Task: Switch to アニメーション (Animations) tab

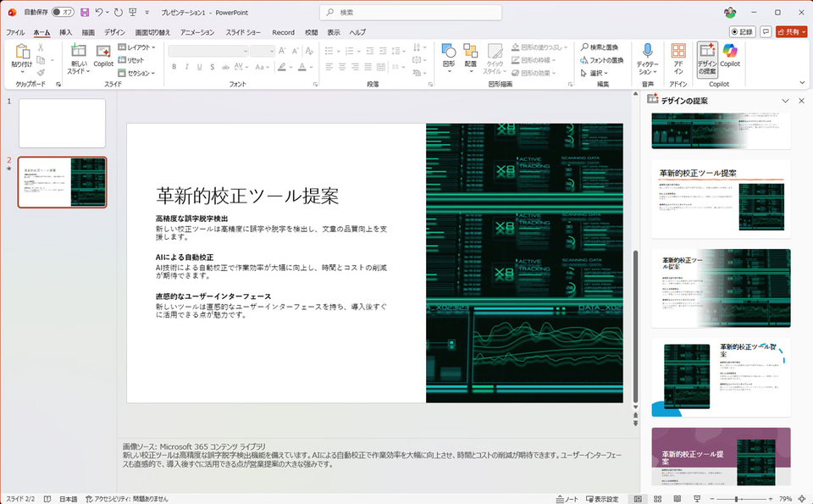Action: (x=197, y=32)
